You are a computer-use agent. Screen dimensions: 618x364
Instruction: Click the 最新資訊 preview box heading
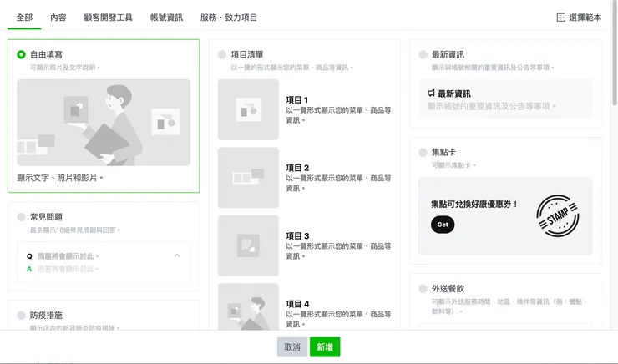[454, 94]
